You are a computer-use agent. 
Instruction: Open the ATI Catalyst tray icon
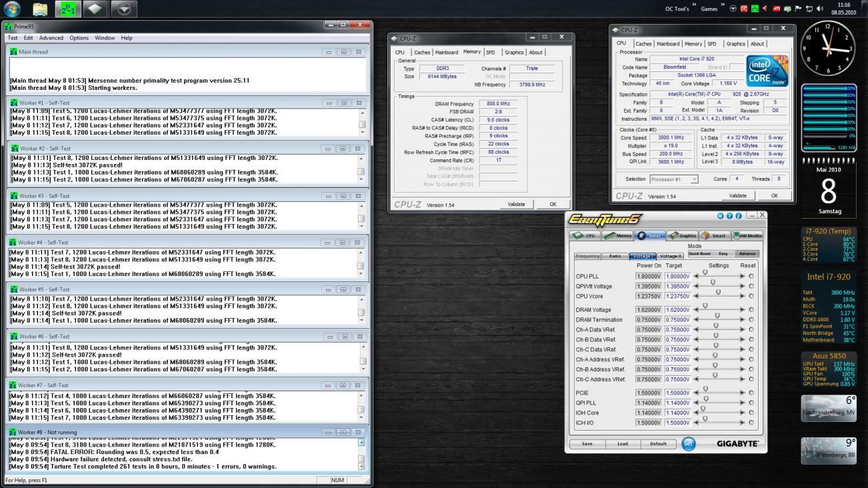tap(776, 9)
